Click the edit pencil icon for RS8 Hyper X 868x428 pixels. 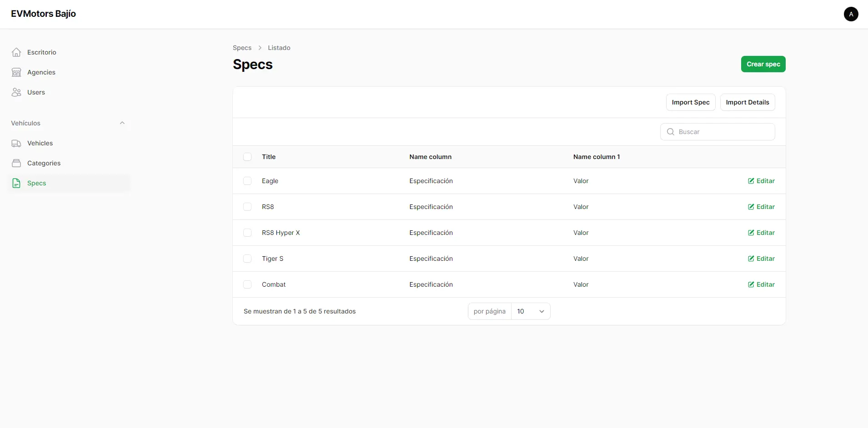coord(751,233)
